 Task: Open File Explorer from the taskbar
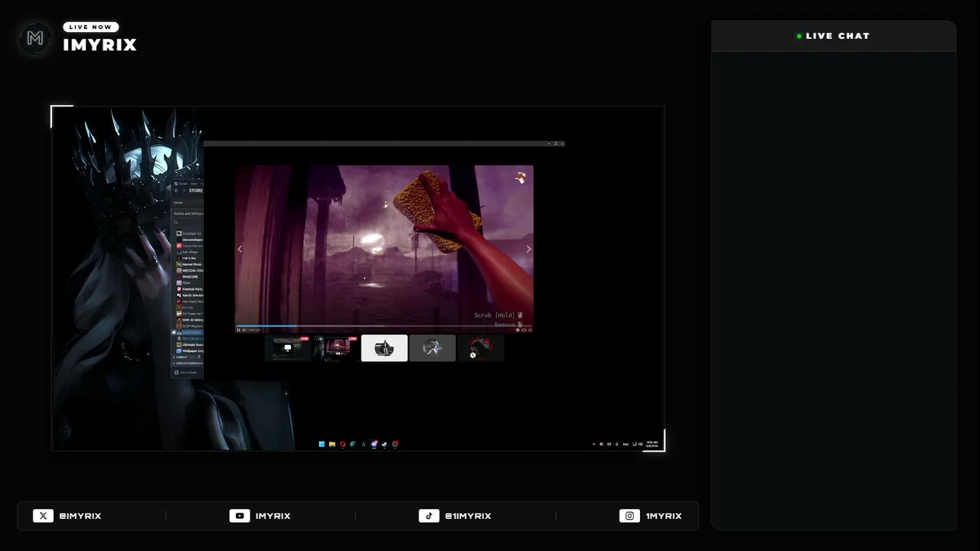click(x=332, y=444)
